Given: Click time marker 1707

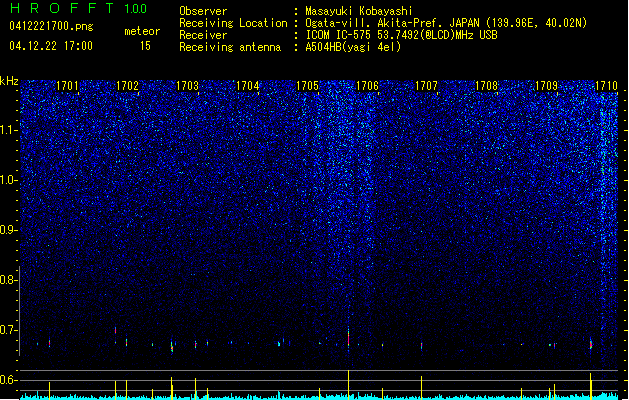Looking at the screenshot, I should click(x=426, y=86).
